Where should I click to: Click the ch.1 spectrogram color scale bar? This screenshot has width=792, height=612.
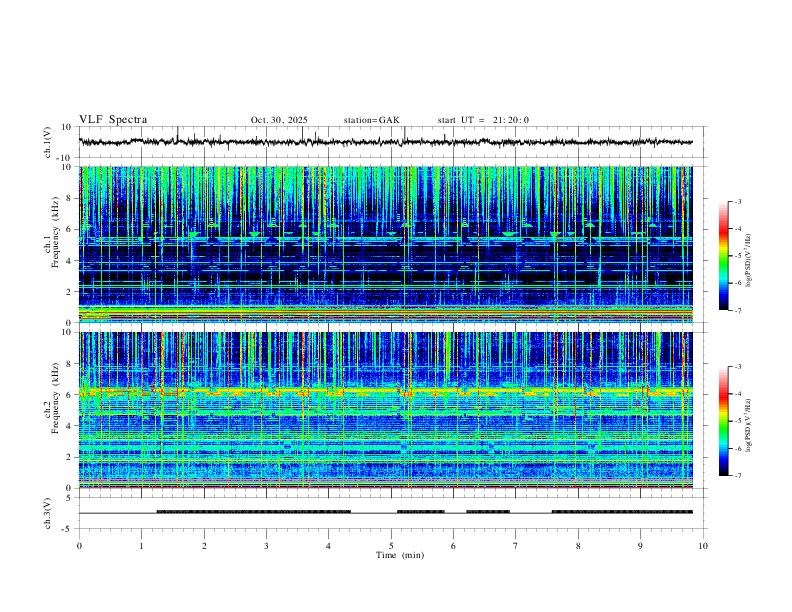tap(724, 256)
